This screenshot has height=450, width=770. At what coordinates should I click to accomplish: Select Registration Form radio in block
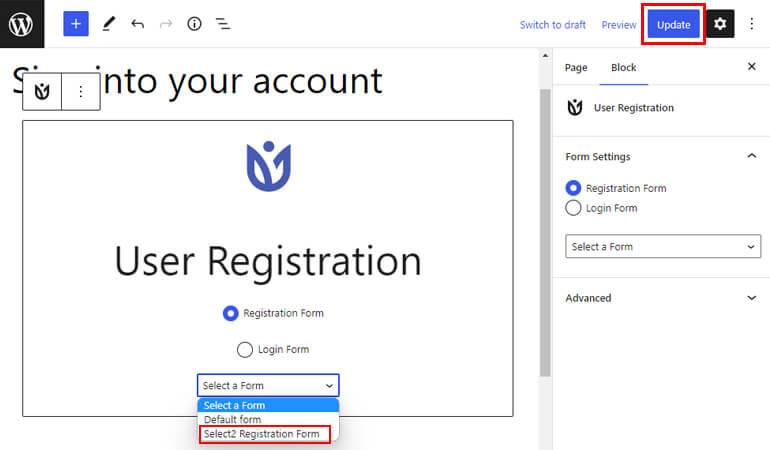pos(230,313)
